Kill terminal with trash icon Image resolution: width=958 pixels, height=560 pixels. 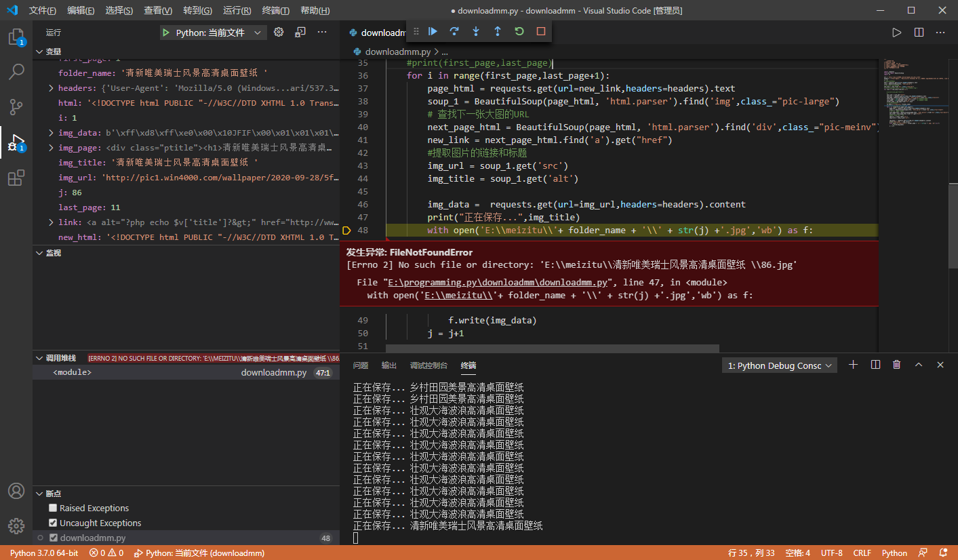tap(897, 365)
